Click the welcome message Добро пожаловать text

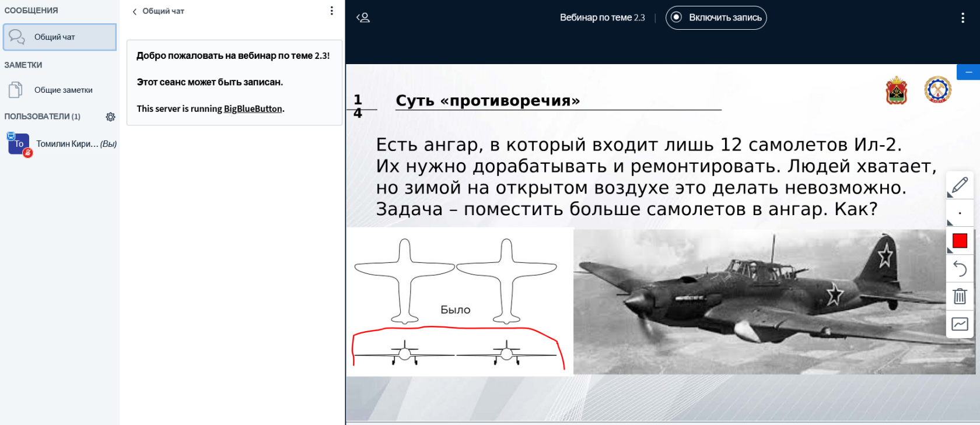click(233, 55)
